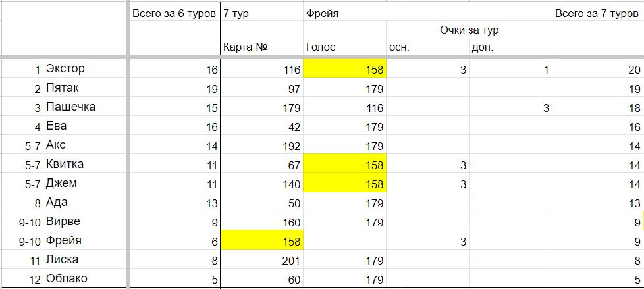Select Пятак's 6-round total of 19
This screenshot has width=644, height=289.
click(x=174, y=88)
